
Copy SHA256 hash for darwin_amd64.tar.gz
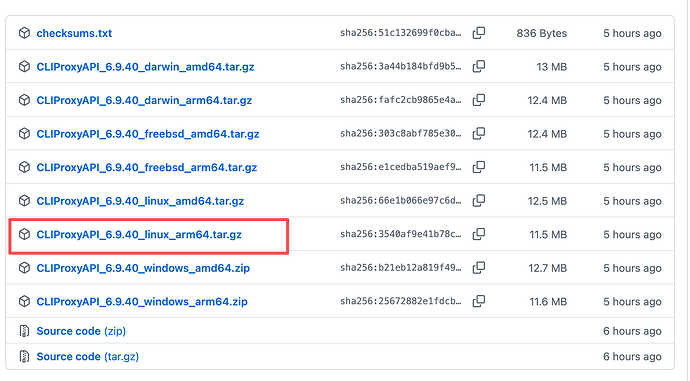tap(479, 66)
